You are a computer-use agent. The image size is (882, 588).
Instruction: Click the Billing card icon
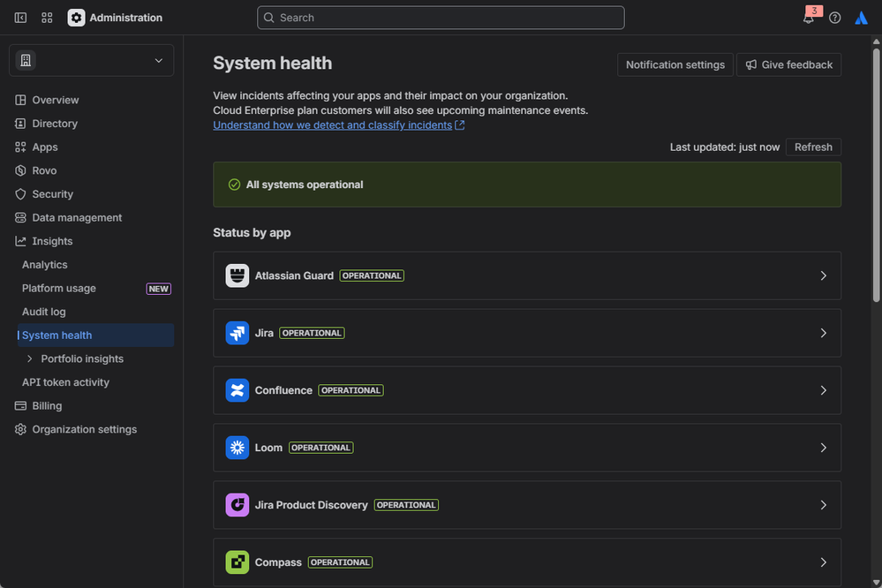21,406
